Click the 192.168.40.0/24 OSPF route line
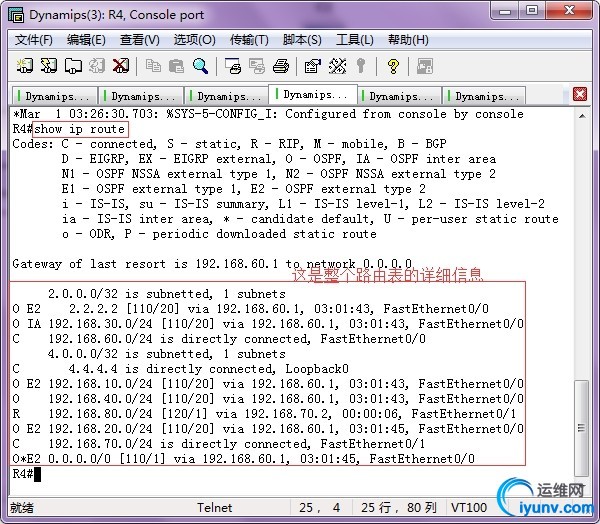Image resolution: width=600 pixels, height=524 pixels. tap(268, 399)
